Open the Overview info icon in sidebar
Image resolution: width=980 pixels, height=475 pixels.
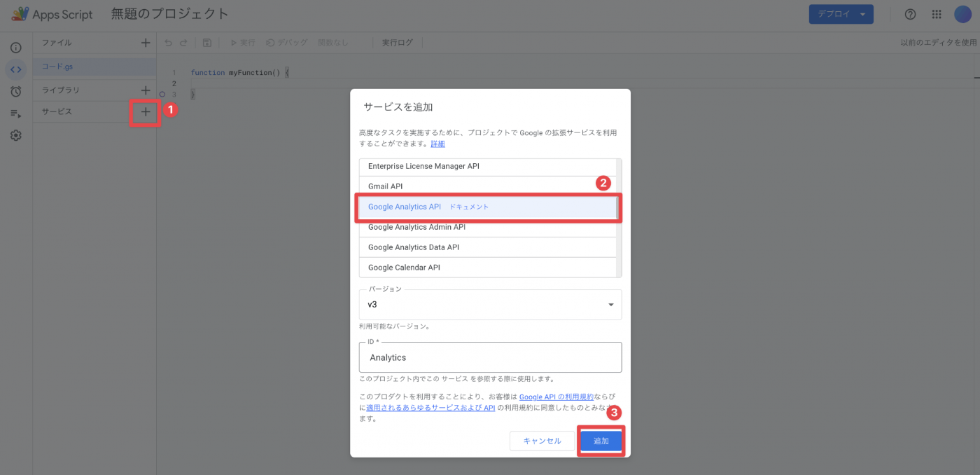click(x=16, y=48)
